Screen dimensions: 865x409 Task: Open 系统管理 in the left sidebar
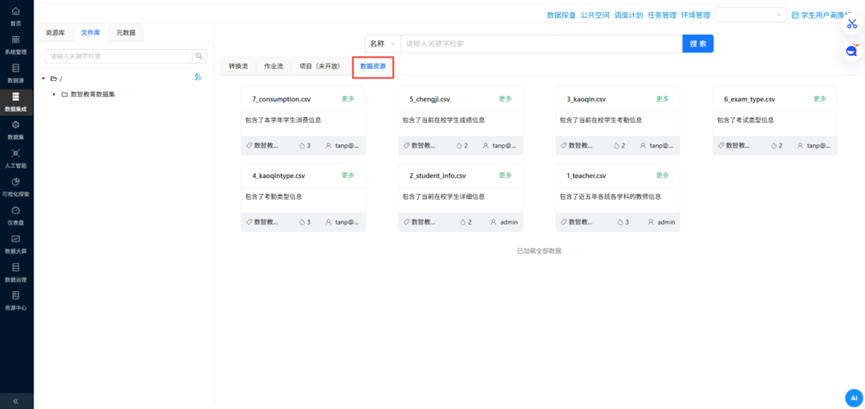pos(16,45)
